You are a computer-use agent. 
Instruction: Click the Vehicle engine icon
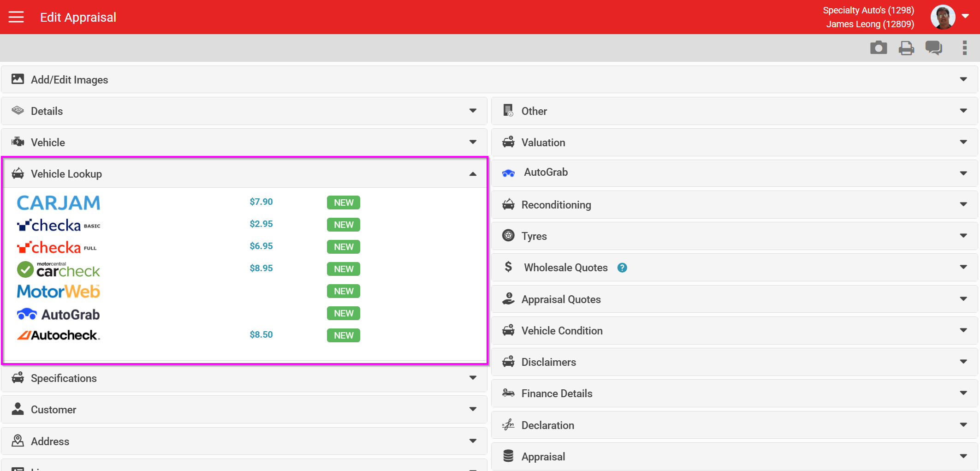(18, 142)
